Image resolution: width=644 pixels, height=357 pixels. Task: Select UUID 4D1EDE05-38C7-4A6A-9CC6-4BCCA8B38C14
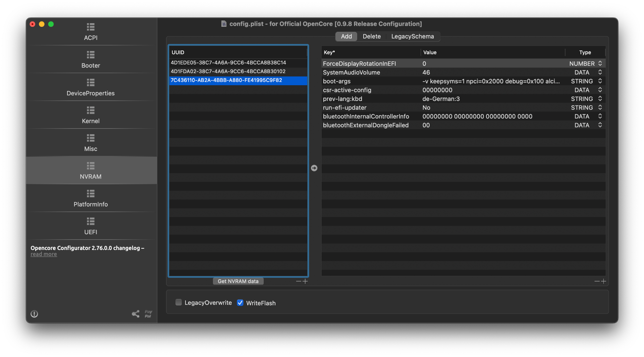pos(238,62)
